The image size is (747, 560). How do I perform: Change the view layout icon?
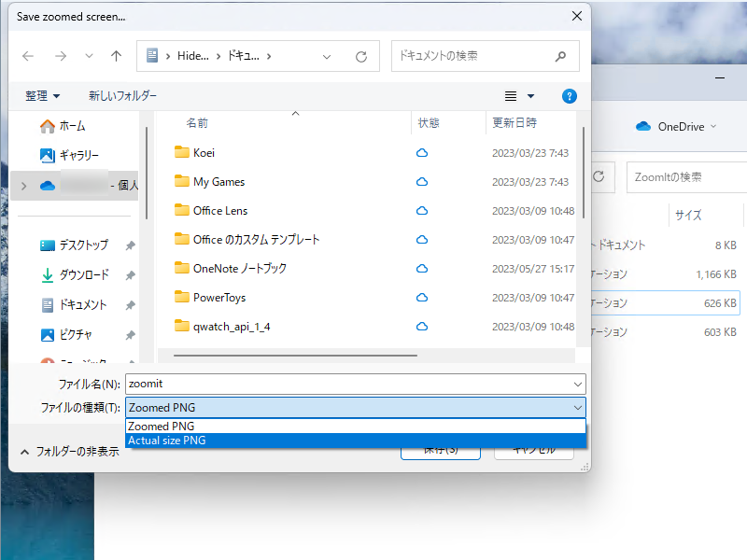pos(511,96)
